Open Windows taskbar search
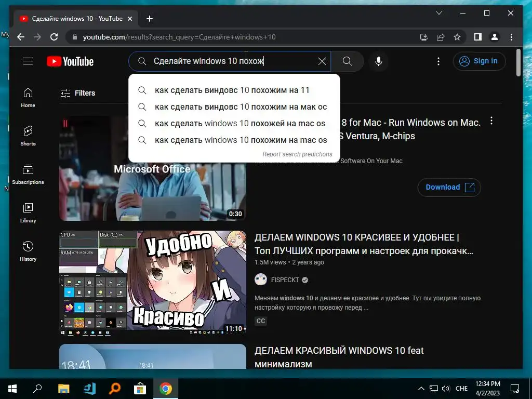 37,389
